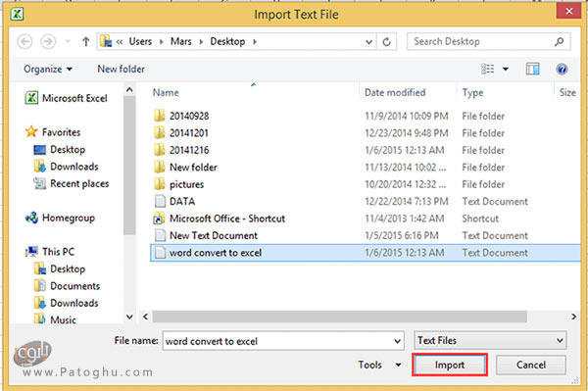Select This PC in navigation pane
Viewport: 588px width, 391px height.
50,252
